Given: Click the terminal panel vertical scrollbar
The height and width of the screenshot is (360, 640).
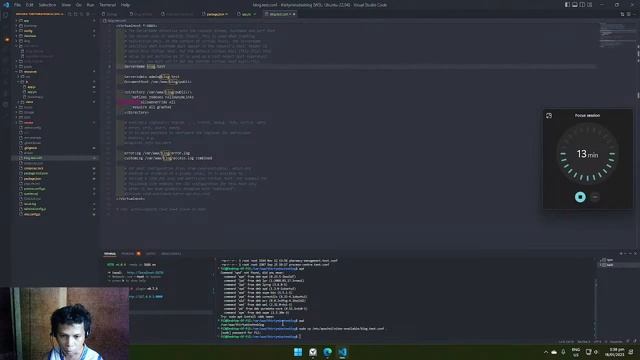Looking at the screenshot, I should [596, 302].
